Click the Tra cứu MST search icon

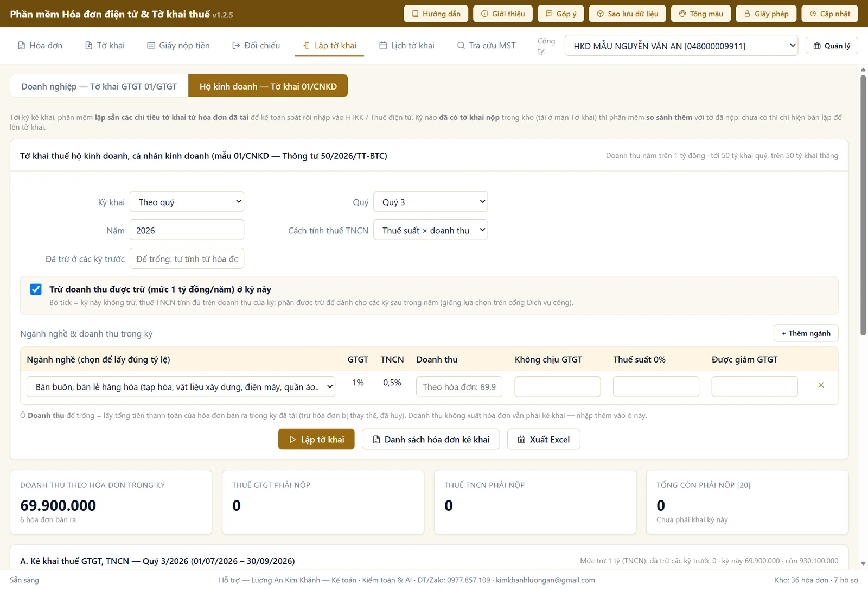(461, 46)
